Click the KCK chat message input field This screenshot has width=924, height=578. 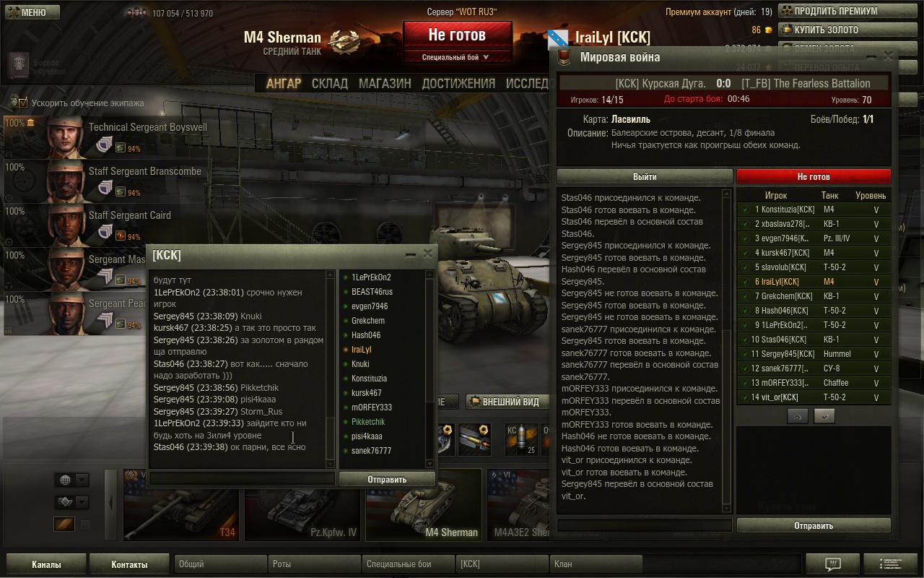coord(242,478)
